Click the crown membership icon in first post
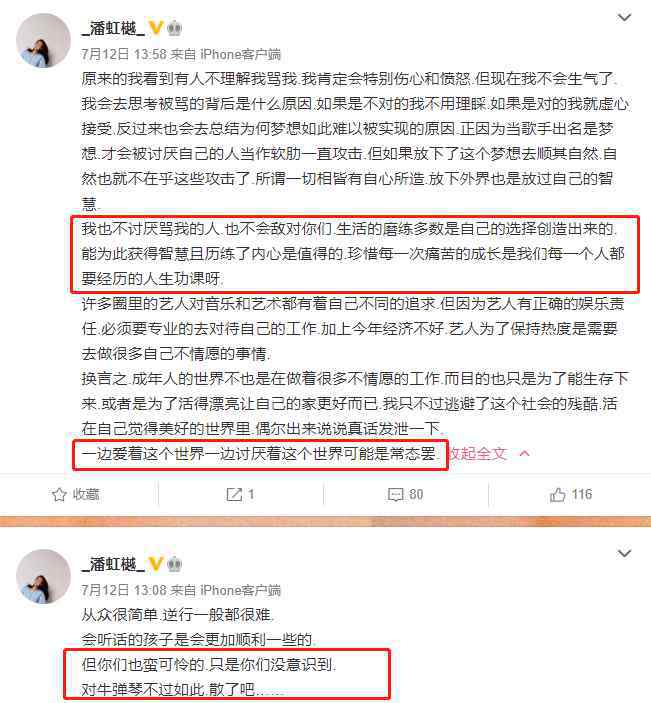Screen dimensions: 651x703 (174, 28)
